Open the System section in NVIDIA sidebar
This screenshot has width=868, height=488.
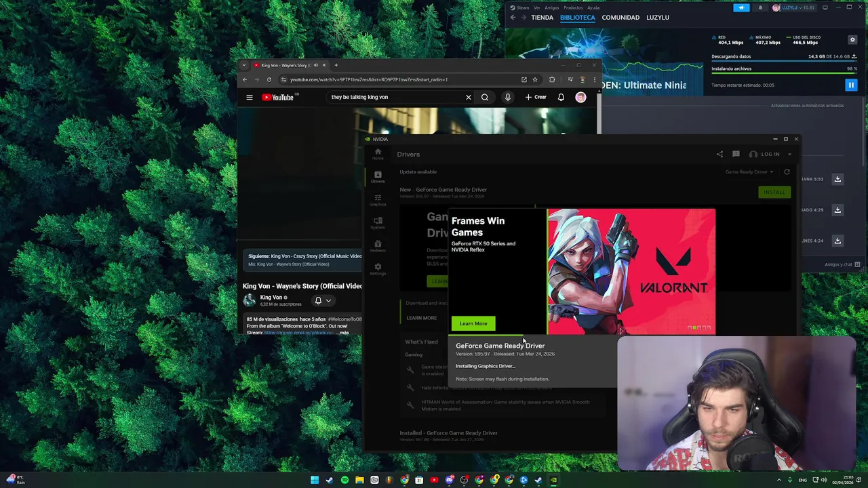click(x=378, y=223)
